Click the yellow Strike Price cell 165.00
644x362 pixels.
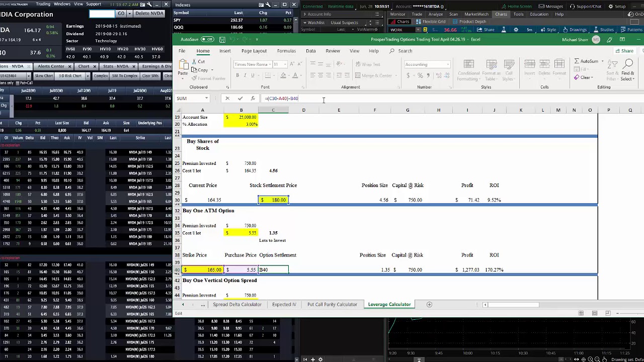tap(203, 270)
